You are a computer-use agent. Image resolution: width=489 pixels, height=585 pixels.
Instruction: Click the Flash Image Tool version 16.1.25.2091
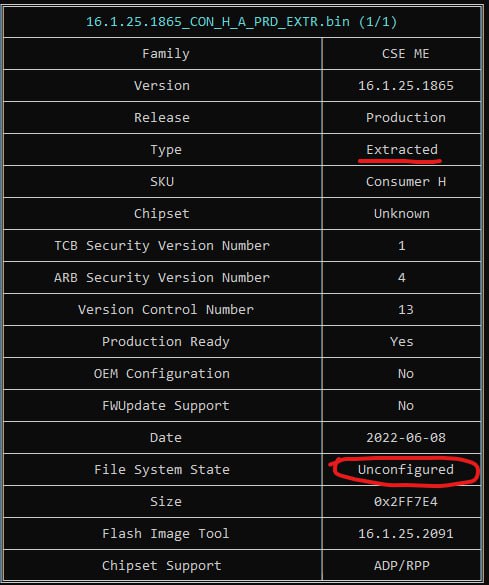pyautogui.click(x=405, y=534)
